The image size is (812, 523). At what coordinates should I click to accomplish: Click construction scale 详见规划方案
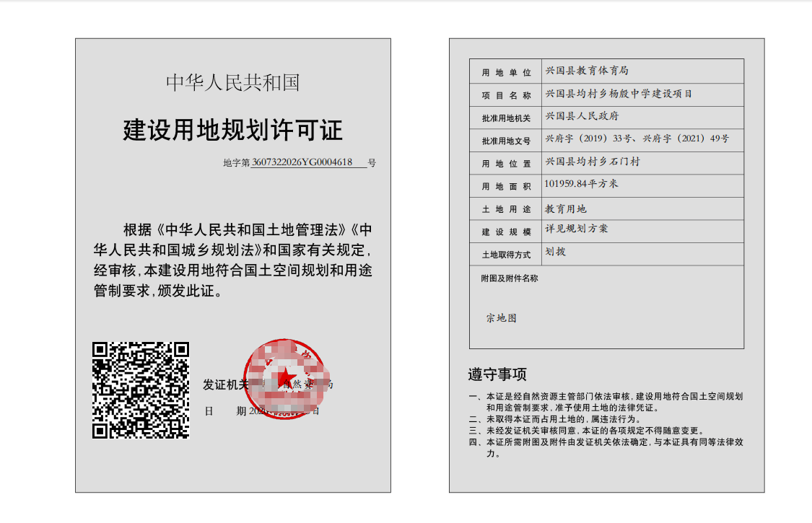click(576, 229)
